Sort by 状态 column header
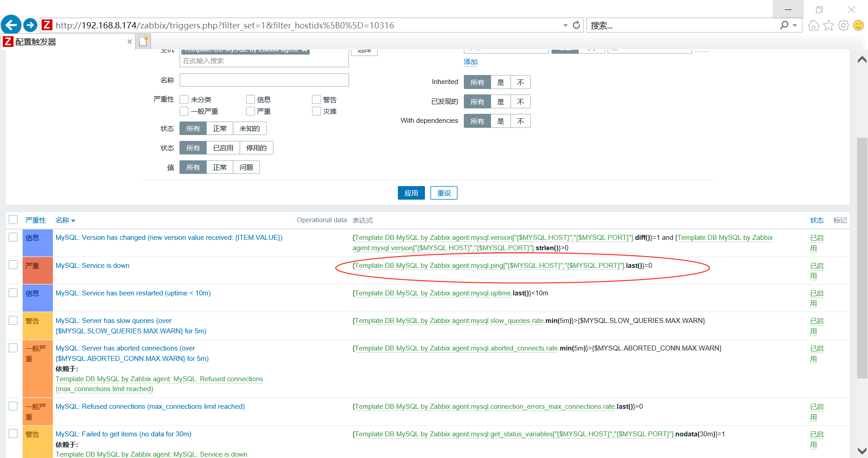Viewport: 868px width, 458px height. tap(816, 220)
